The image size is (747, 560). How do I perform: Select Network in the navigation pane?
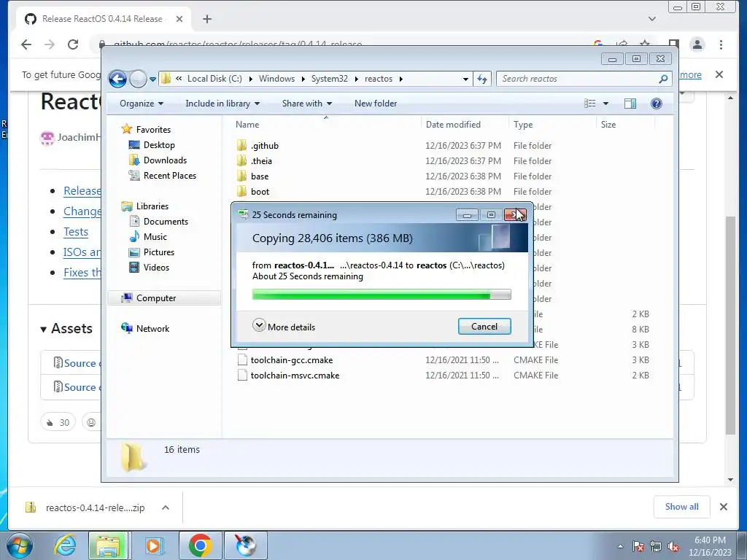pos(152,329)
